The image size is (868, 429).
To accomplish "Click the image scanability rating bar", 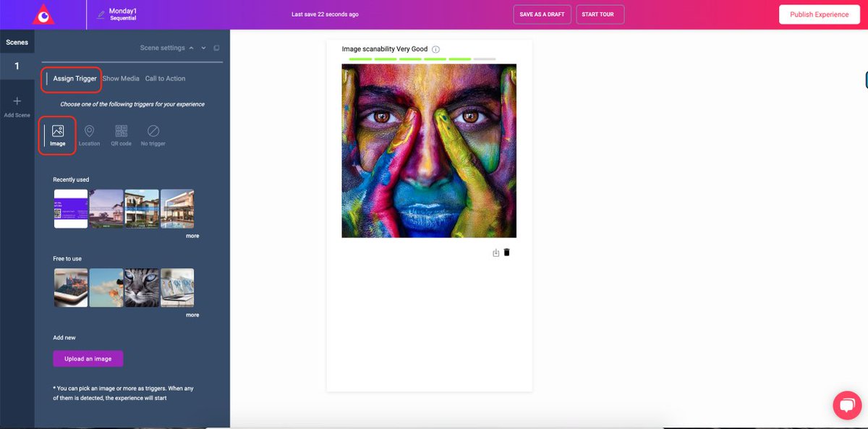I will pyautogui.click(x=422, y=59).
